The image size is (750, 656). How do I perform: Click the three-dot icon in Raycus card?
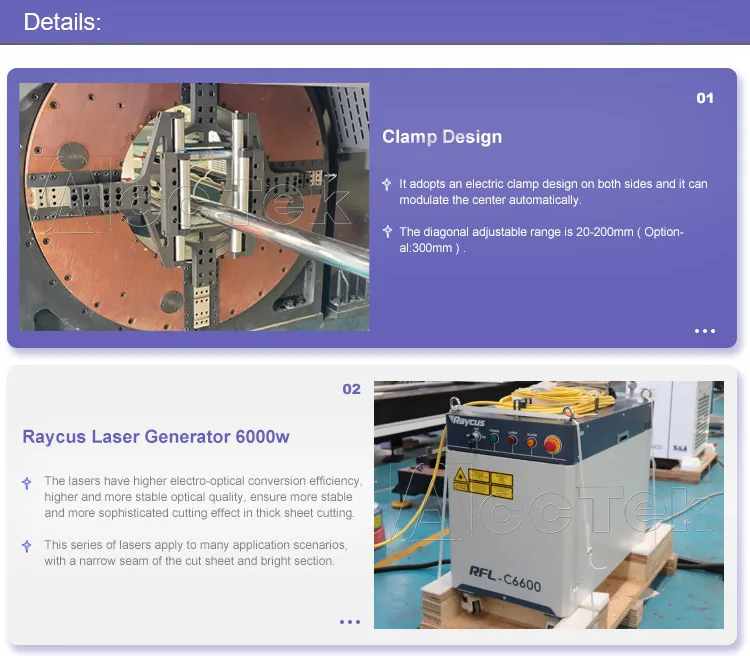pyautogui.click(x=350, y=622)
